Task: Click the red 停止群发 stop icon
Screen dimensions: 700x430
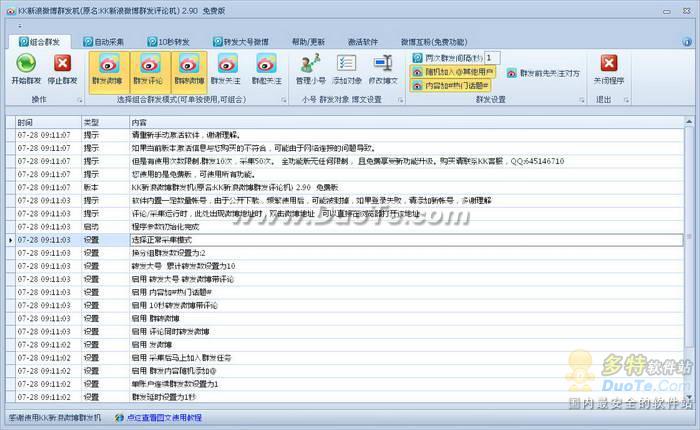Action: coord(62,63)
